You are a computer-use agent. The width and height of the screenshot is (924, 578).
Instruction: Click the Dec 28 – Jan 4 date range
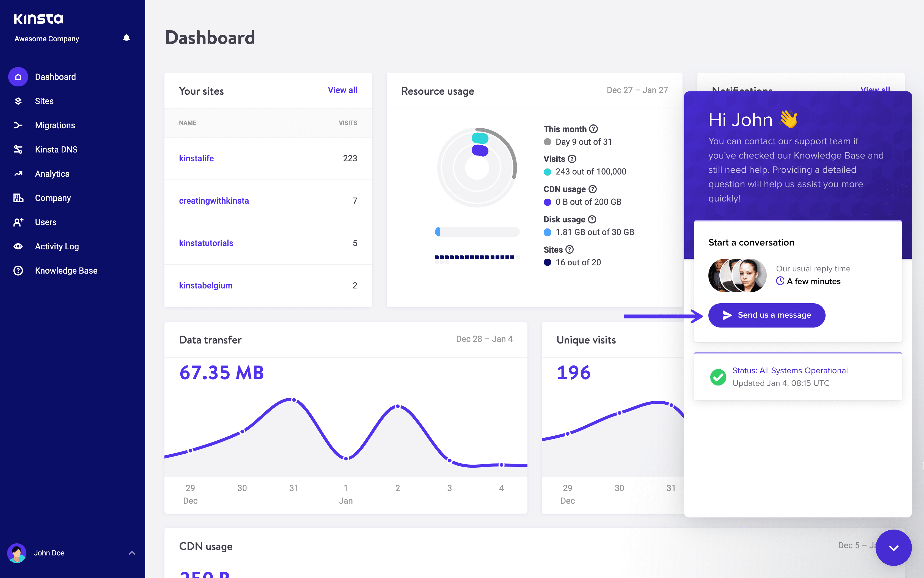click(x=484, y=339)
